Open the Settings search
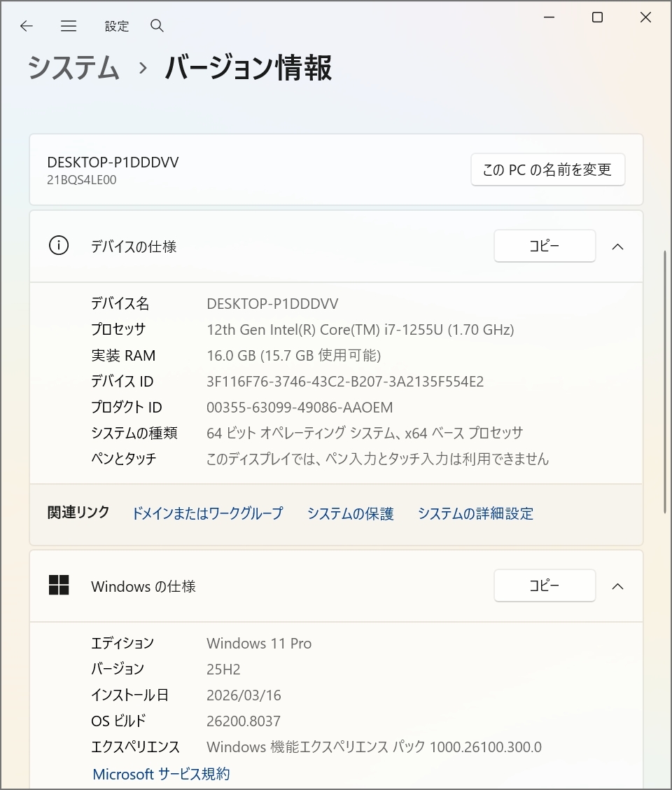This screenshot has width=672, height=790. pos(157,26)
